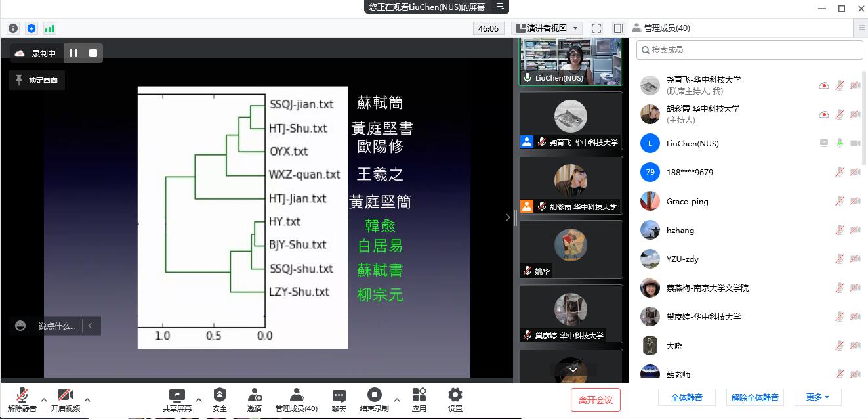Click the security shield icon in bottom toolbar
868x419 pixels.
point(220,395)
